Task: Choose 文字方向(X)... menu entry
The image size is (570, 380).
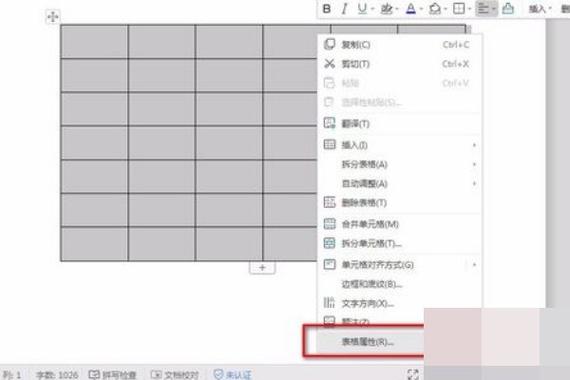Action: pyautogui.click(x=399, y=303)
